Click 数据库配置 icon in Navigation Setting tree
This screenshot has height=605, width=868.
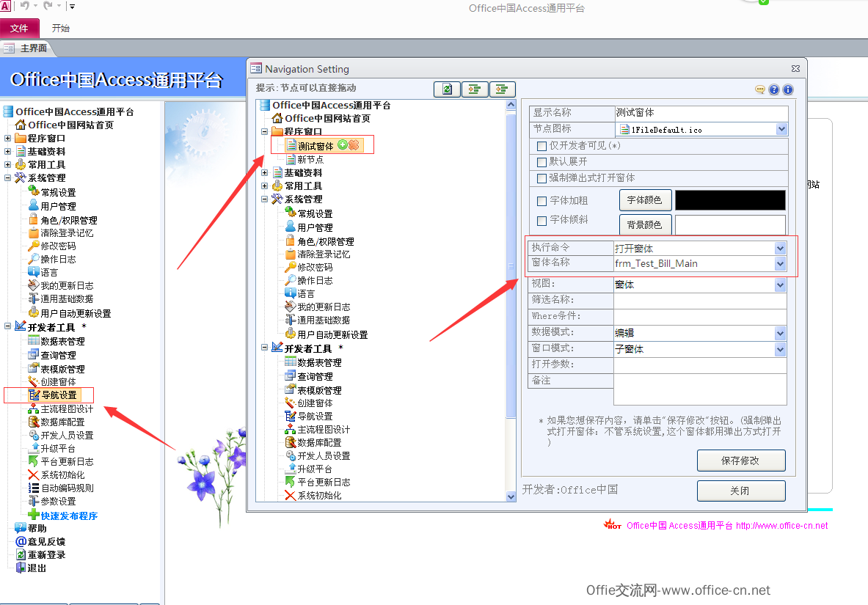(291, 442)
